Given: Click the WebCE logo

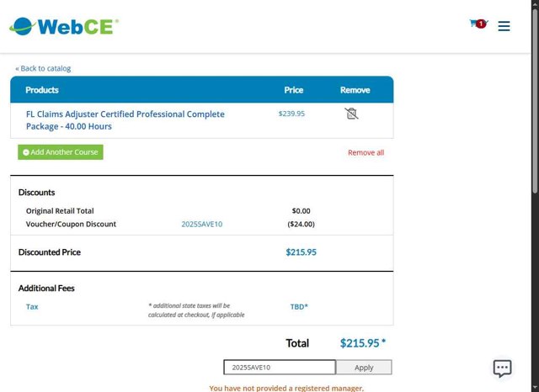Looking at the screenshot, I should coord(64,26).
